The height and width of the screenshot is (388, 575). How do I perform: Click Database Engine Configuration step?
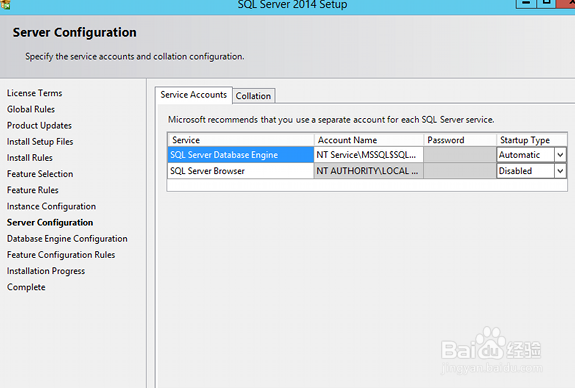(x=67, y=238)
